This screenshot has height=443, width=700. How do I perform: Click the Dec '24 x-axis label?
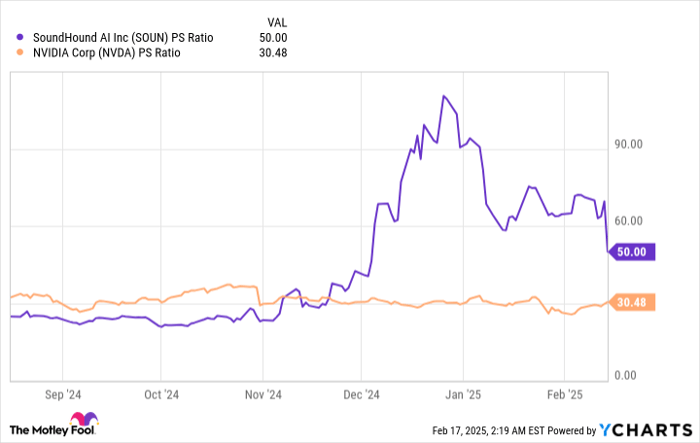coord(361,395)
